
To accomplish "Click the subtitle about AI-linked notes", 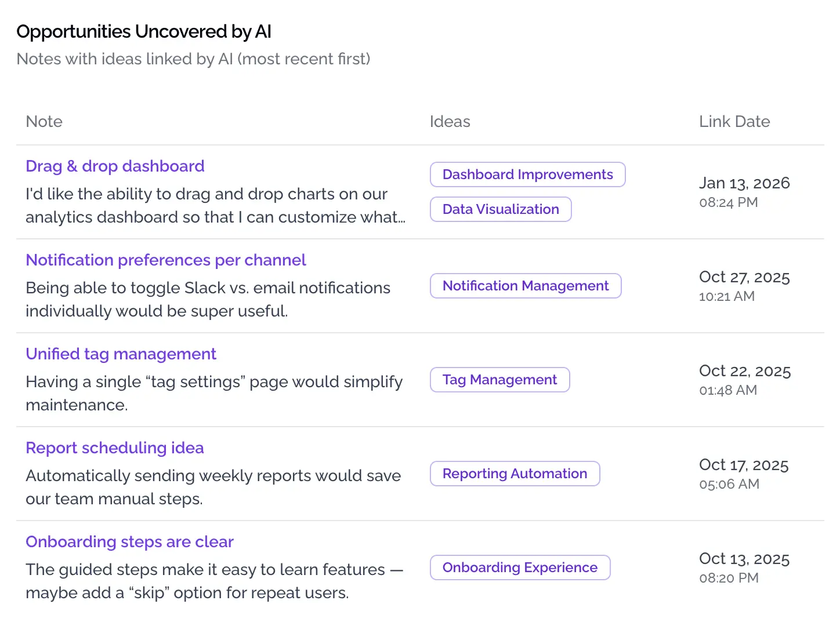I will click(194, 59).
